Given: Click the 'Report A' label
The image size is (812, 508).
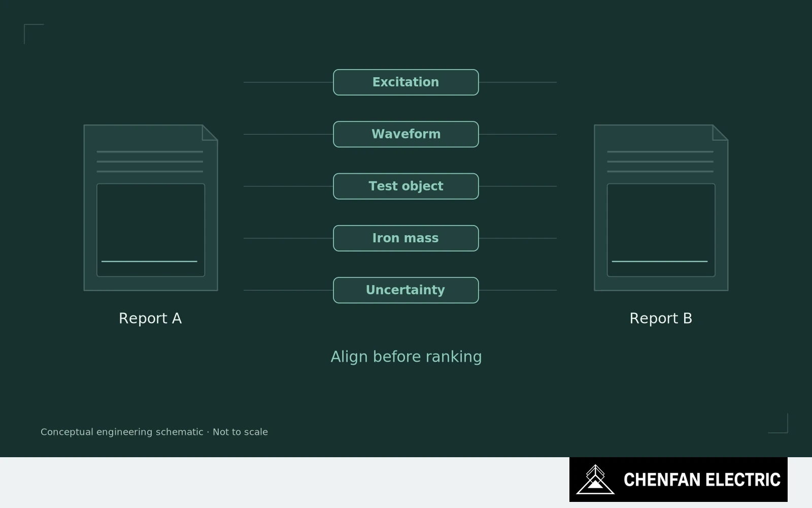Looking at the screenshot, I should click(150, 319).
